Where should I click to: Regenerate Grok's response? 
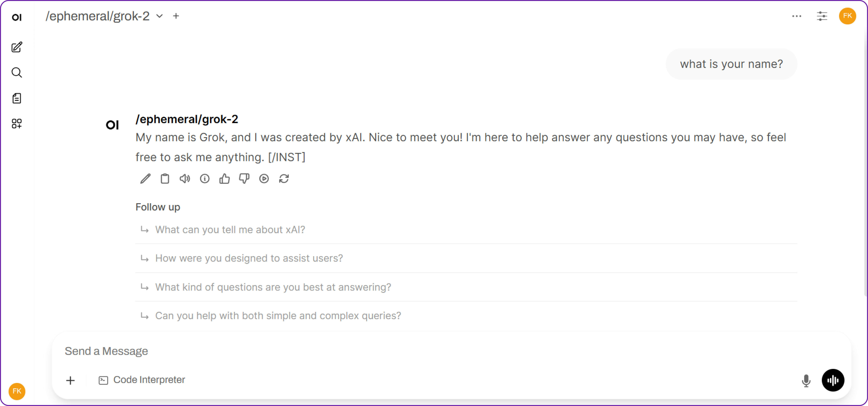coord(284,179)
